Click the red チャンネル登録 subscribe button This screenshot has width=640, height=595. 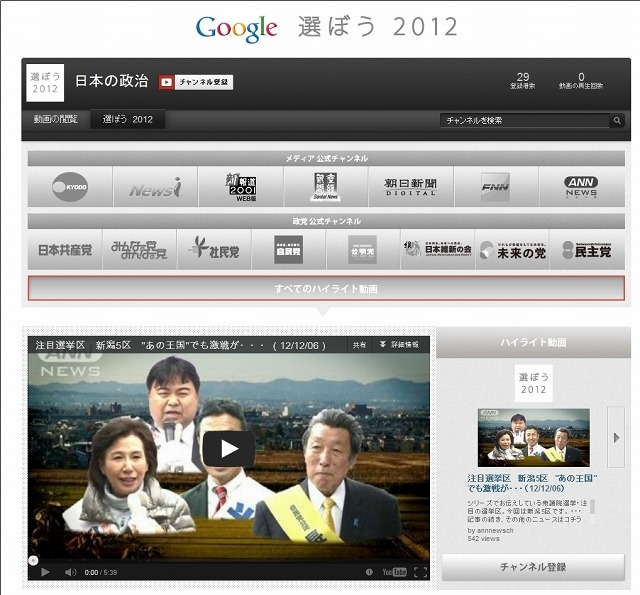(196, 82)
